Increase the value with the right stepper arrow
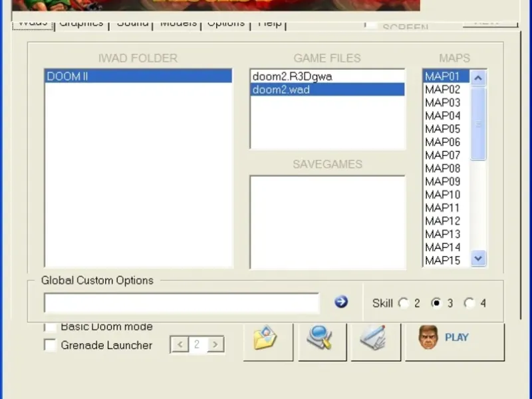Screen dimensions: 532x399 (215, 344)
